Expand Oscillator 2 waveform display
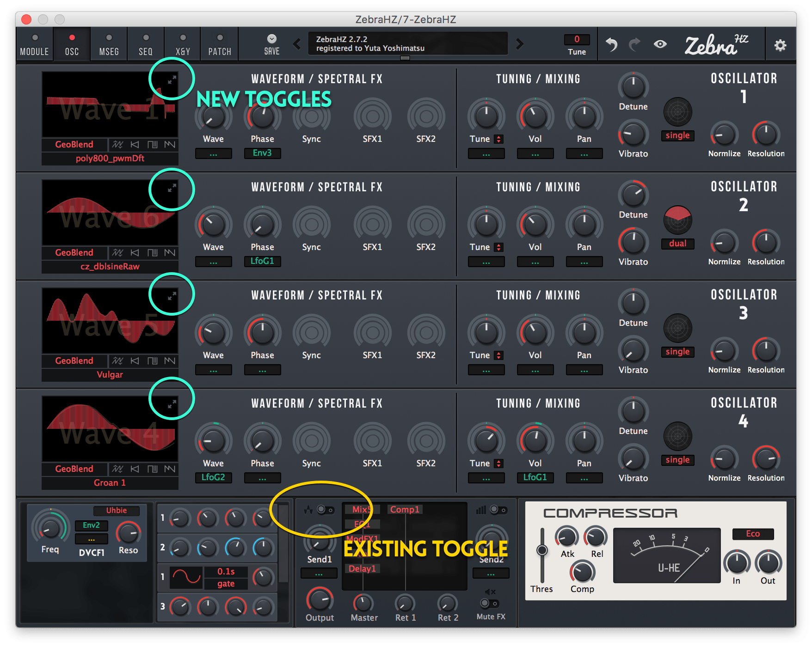This screenshot has height=647, width=812. click(x=172, y=189)
